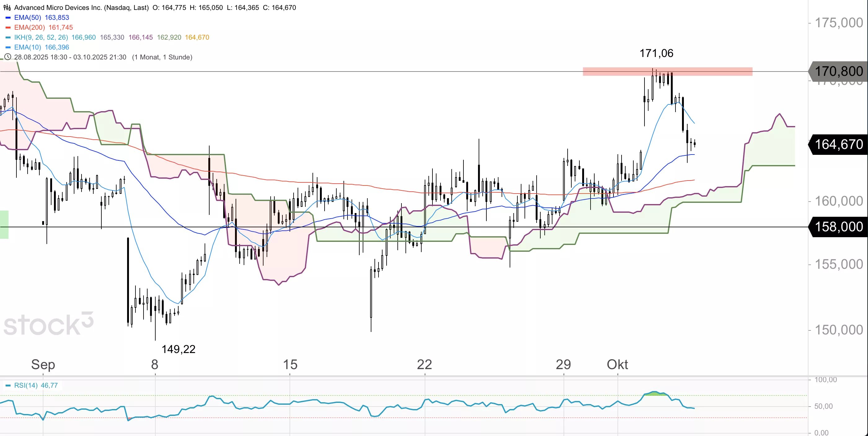The image size is (868, 436).
Task: Click the Okt label on time axis
Action: (x=617, y=364)
